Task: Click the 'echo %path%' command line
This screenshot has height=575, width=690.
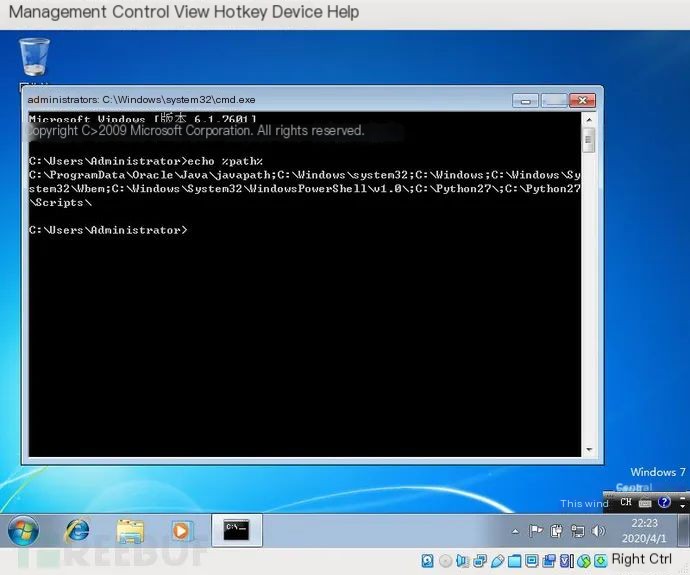Action: 146,161
